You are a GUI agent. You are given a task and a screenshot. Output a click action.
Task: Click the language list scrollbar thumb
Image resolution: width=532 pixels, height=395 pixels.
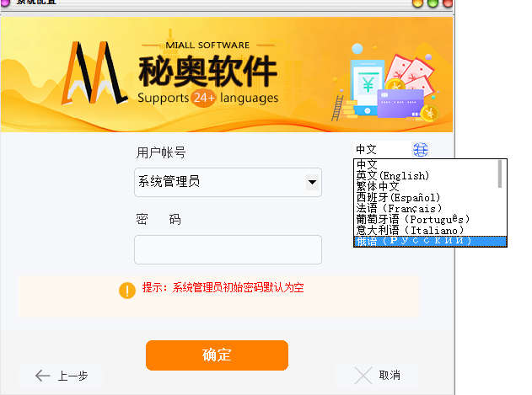pos(500,174)
